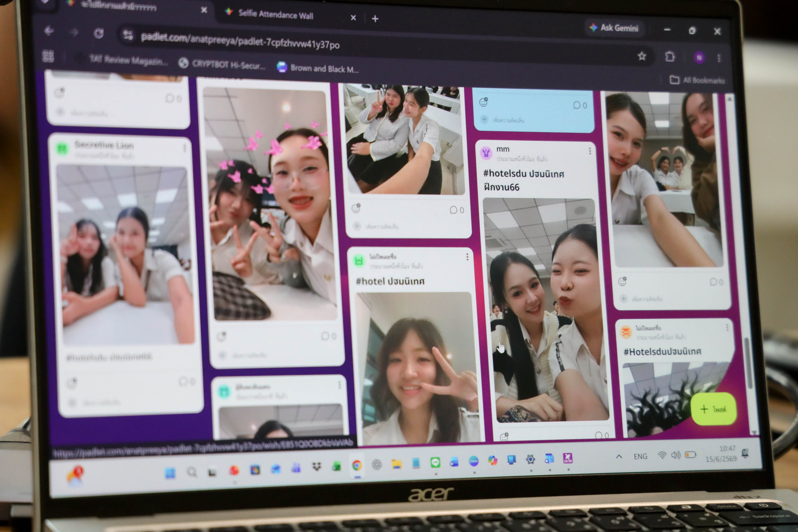Open the browser extensions puzzle icon
This screenshot has height=532, width=798.
[x=669, y=57]
